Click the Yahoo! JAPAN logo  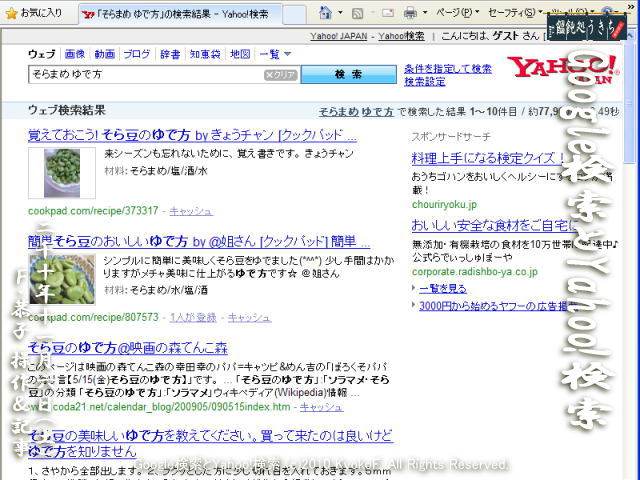pyautogui.click(x=562, y=69)
